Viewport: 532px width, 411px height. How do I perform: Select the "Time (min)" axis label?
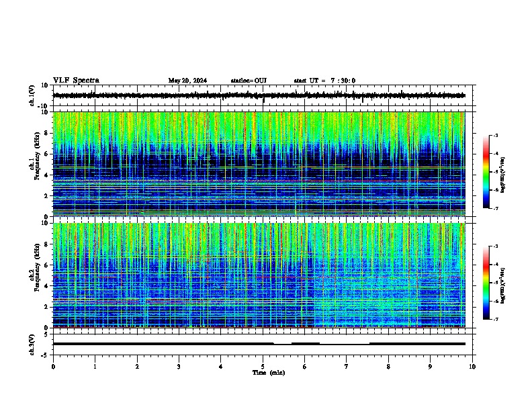coord(269,373)
